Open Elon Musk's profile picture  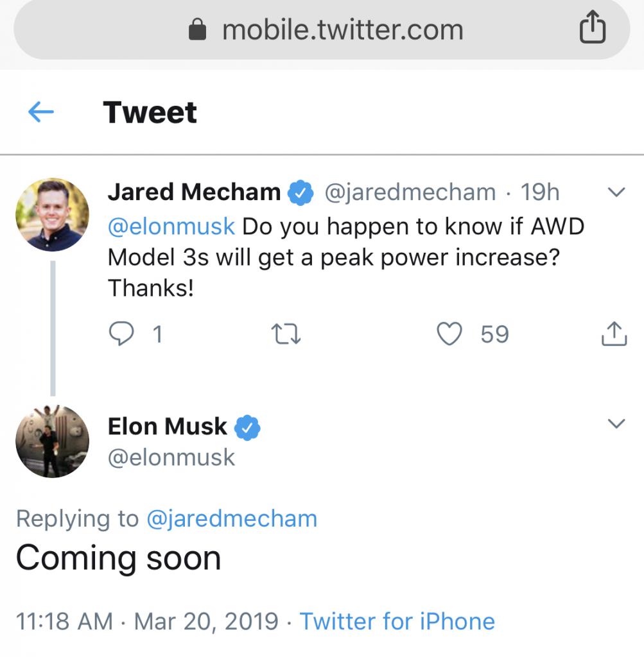53,441
